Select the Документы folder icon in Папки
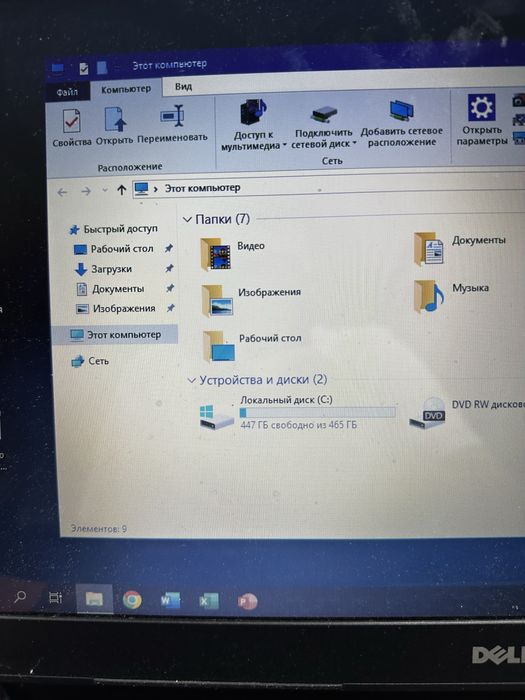This screenshot has height=700, width=525. point(428,249)
